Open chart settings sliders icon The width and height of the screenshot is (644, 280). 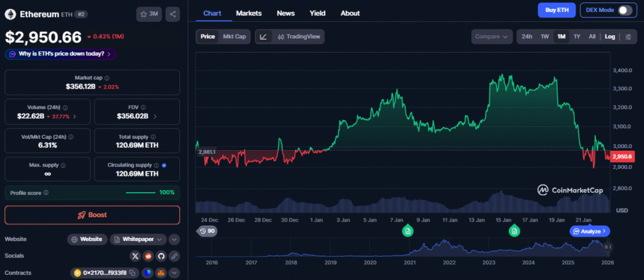pos(628,36)
